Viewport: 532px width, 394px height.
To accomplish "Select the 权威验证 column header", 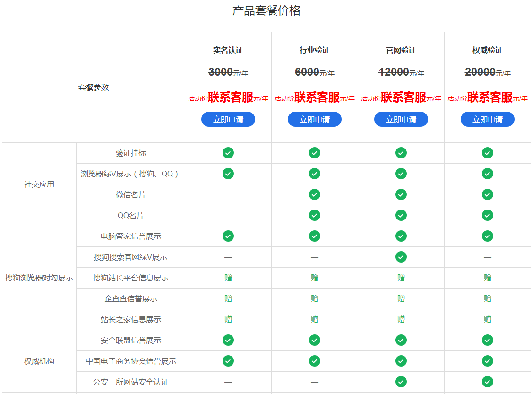I will click(x=487, y=50).
